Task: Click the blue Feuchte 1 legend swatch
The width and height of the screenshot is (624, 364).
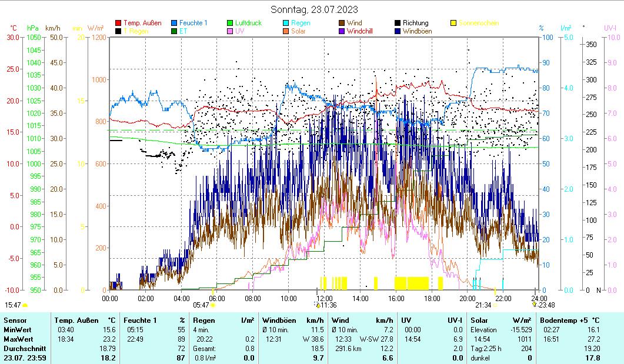Action: 174,24
